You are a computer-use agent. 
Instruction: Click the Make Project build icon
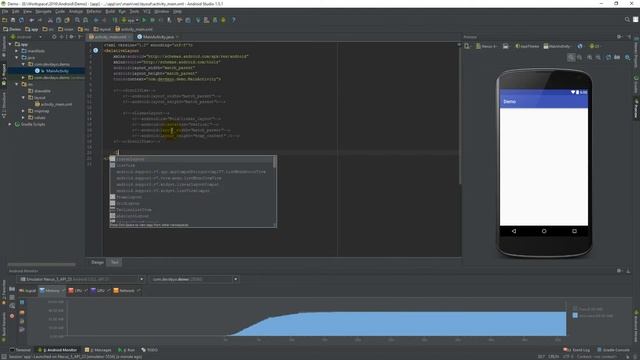115,20
